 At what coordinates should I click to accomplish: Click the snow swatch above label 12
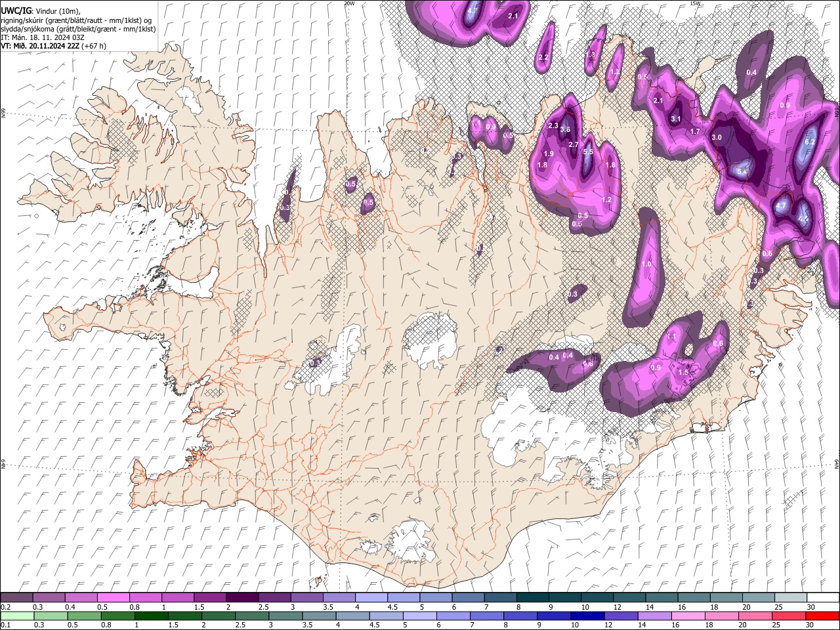click(x=629, y=598)
